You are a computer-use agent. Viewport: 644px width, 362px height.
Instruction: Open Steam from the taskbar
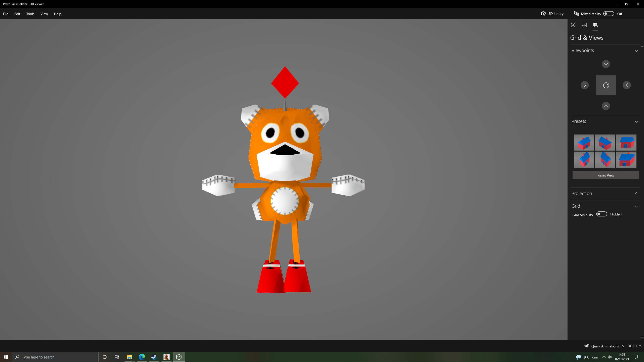point(154,357)
